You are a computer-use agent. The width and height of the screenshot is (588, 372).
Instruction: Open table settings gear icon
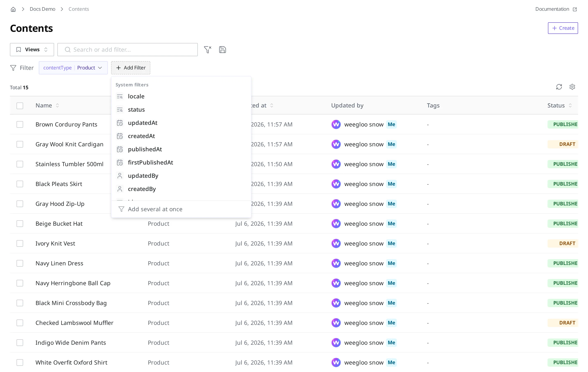tap(572, 87)
